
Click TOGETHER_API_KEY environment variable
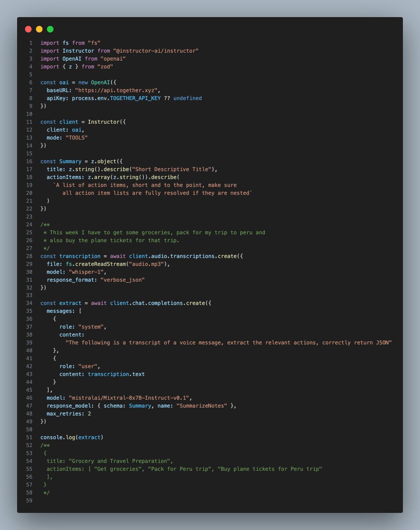coord(135,98)
